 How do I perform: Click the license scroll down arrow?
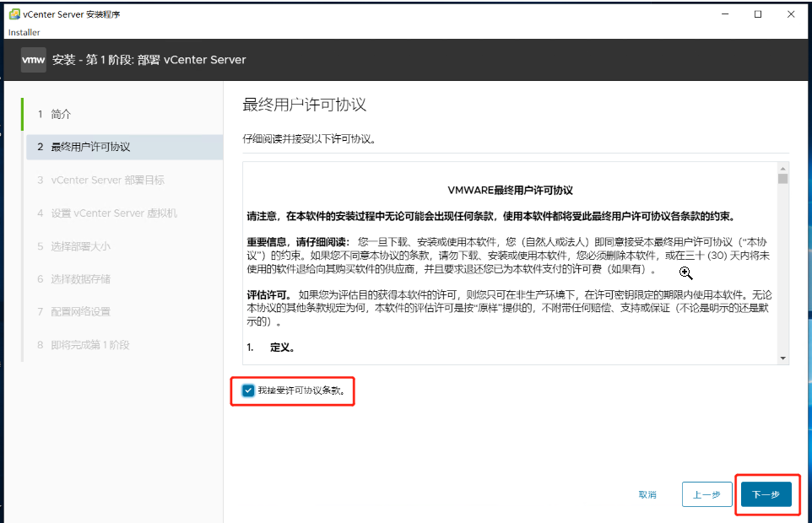pos(782,358)
